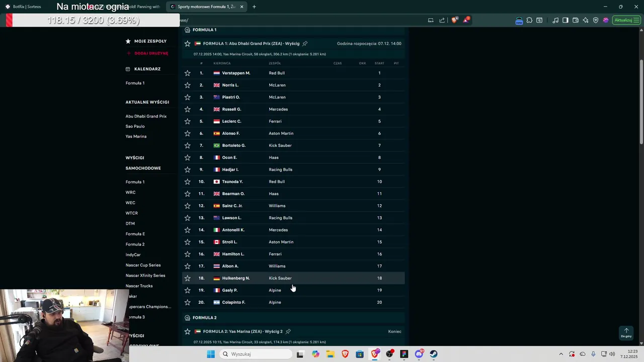This screenshot has height=362, width=644.
Task: Open Steam from the taskbar
Action: (434, 354)
